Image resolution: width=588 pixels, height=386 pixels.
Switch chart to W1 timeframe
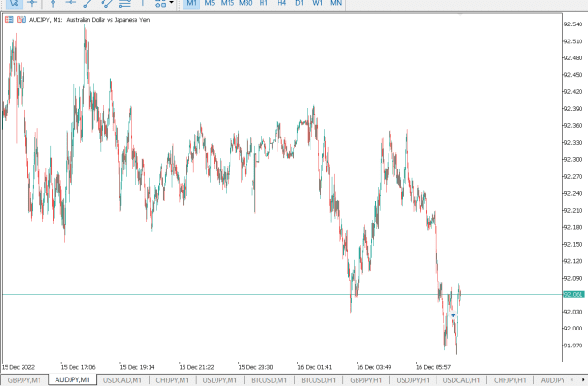[317, 3]
